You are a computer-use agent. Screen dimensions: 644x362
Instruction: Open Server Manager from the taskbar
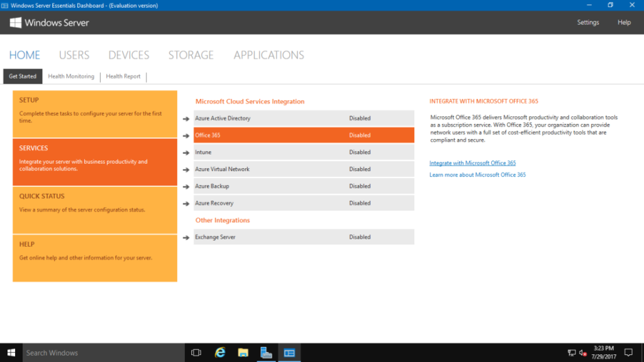click(x=266, y=353)
